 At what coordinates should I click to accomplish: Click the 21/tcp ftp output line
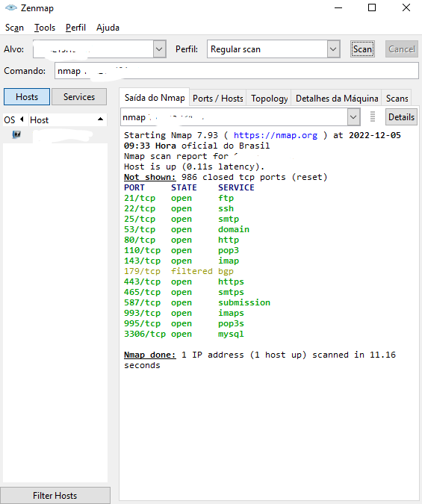[x=179, y=198]
